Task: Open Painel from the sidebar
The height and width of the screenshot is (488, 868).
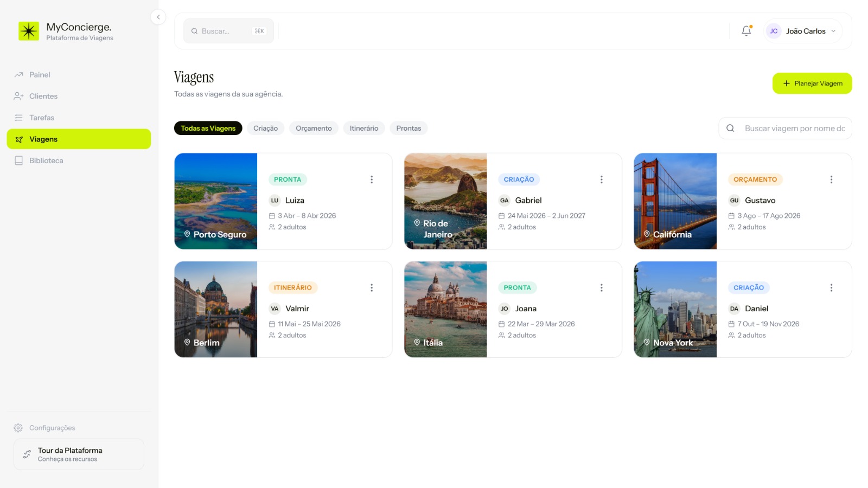Action: [x=79, y=75]
